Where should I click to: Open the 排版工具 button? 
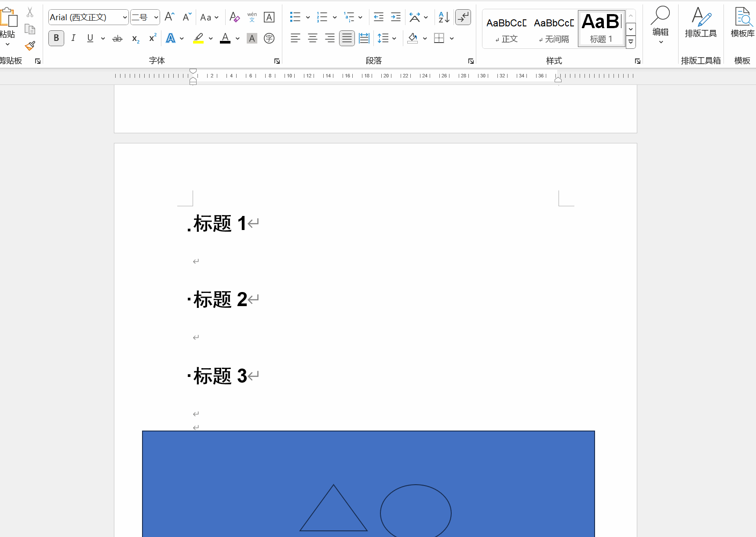tap(701, 23)
